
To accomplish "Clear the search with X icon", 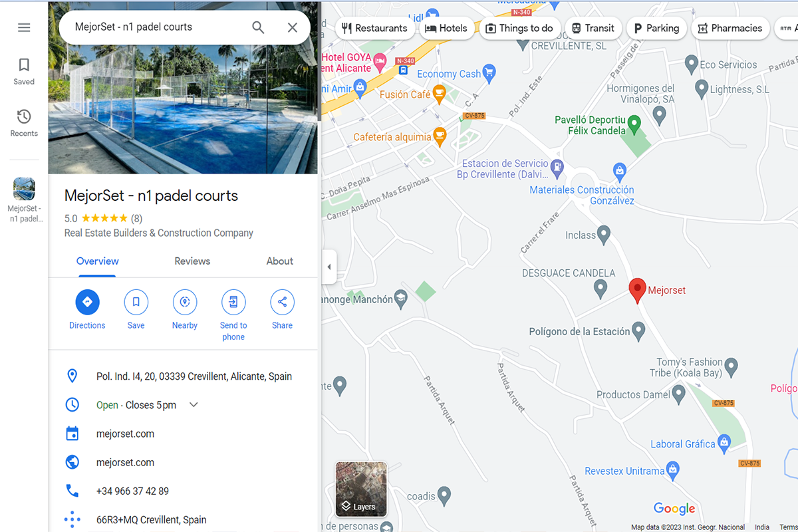I will 293,27.
